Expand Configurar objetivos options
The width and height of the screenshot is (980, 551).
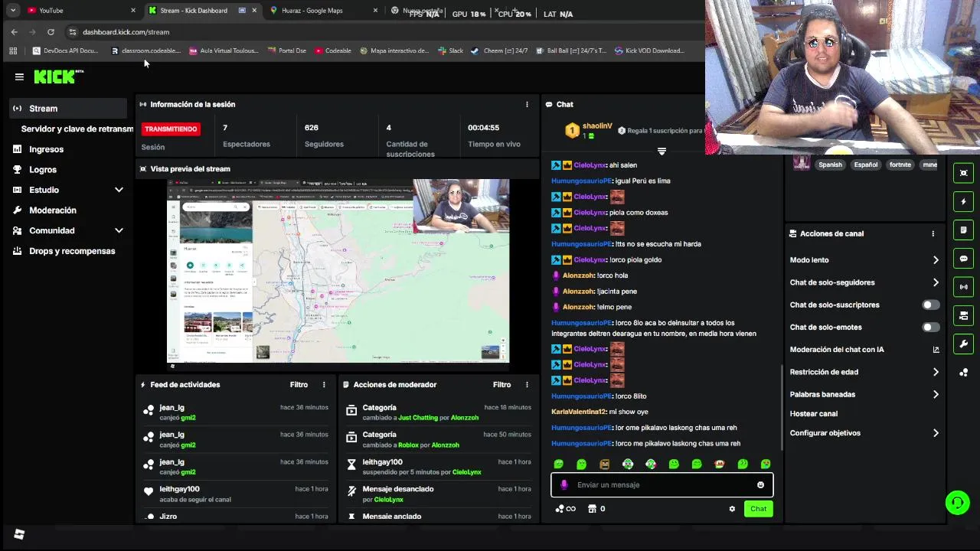[936, 433]
